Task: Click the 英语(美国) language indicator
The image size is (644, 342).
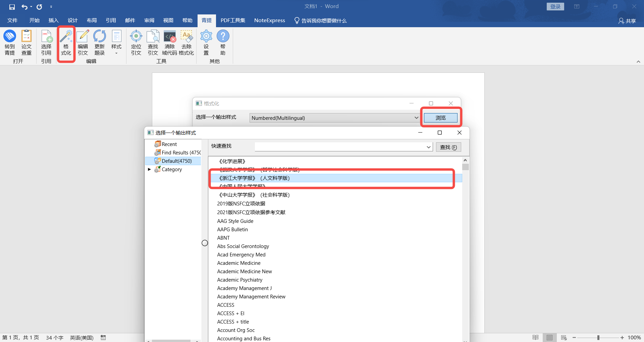Action: [x=82, y=338]
